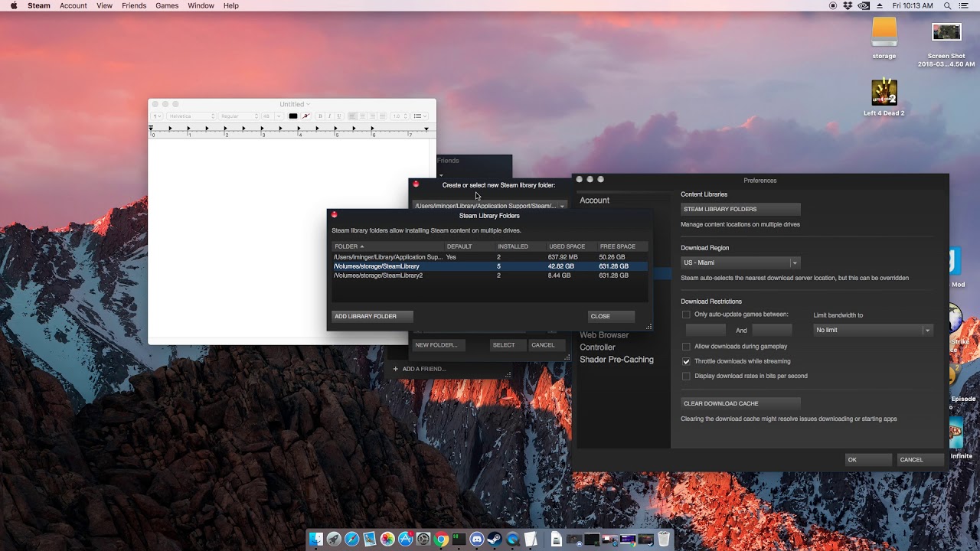Screen dimensions: 980x551
Task: Enable Only auto-update games between checkbox
Action: pyautogui.click(x=686, y=315)
